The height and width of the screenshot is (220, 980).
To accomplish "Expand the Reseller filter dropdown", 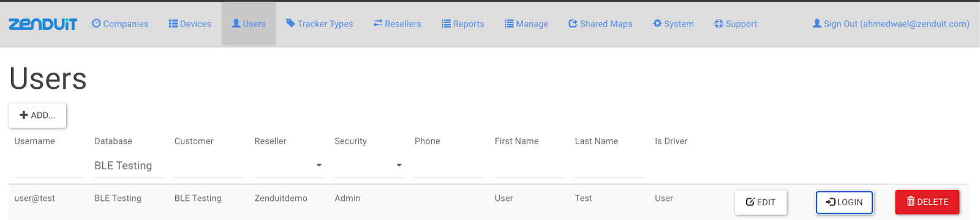I will tap(289, 165).
